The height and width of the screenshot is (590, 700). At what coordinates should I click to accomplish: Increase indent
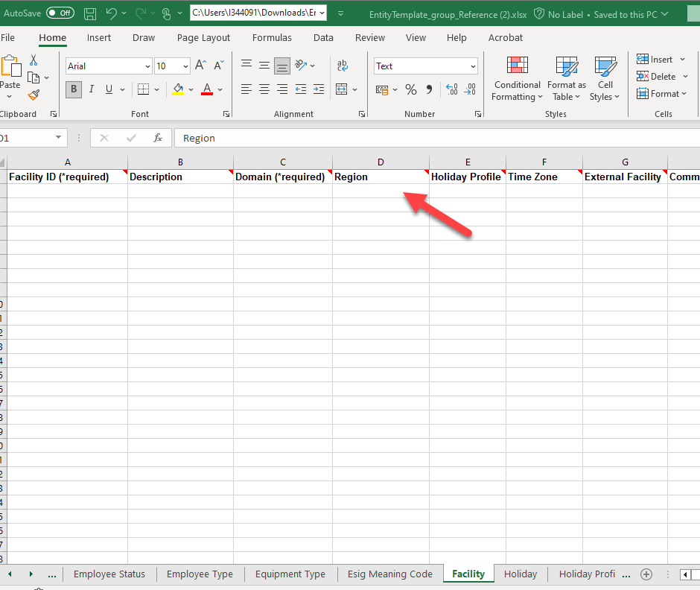319,89
